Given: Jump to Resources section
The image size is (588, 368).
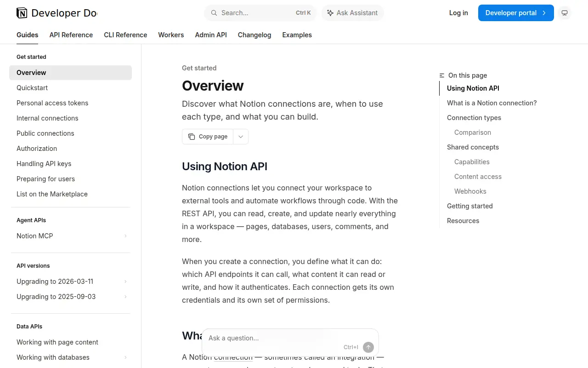Looking at the screenshot, I should pyautogui.click(x=463, y=221).
